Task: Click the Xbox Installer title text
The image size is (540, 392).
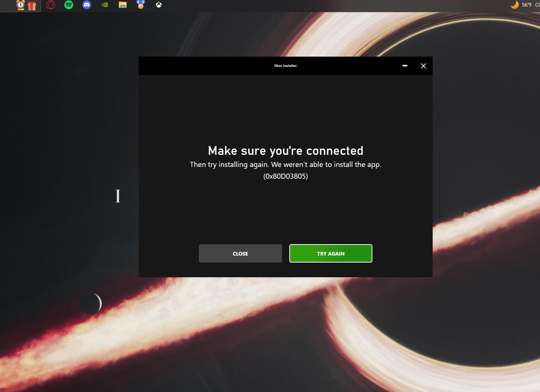Action: coord(286,66)
